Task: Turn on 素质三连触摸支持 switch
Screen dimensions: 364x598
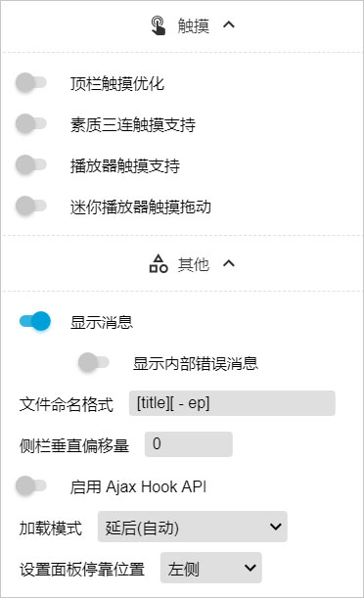Action: (31, 124)
